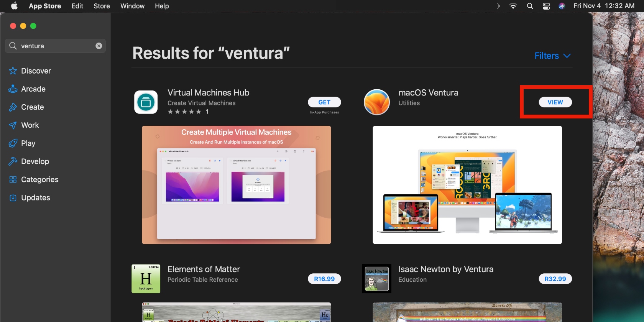Click the Create paintbrush icon
Image resolution: width=644 pixels, height=322 pixels.
(x=13, y=107)
